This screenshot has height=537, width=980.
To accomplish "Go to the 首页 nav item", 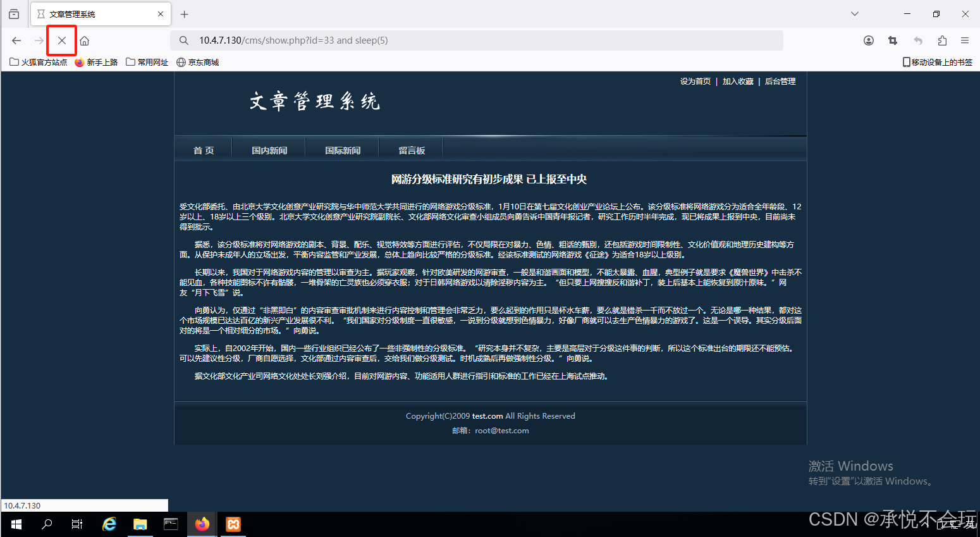I will (x=204, y=151).
